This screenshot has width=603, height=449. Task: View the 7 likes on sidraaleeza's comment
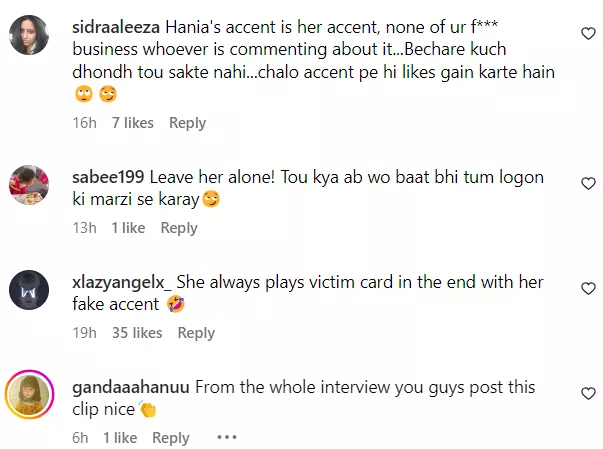point(133,123)
